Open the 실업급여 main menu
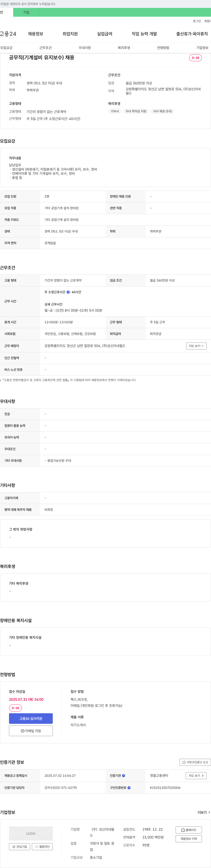This screenshot has width=211, height=868. tap(104, 34)
